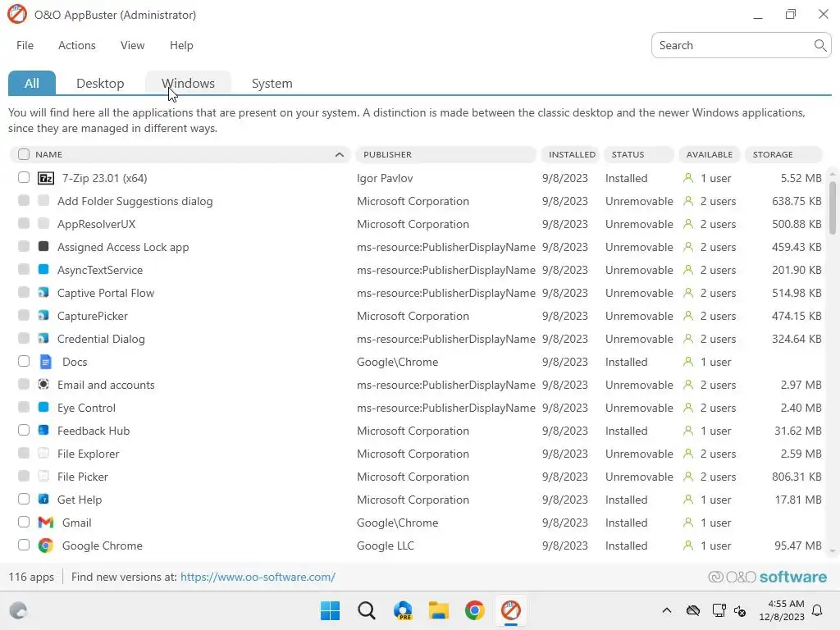
Task: Check the select-all checkbox in NAME header
Action: point(24,154)
